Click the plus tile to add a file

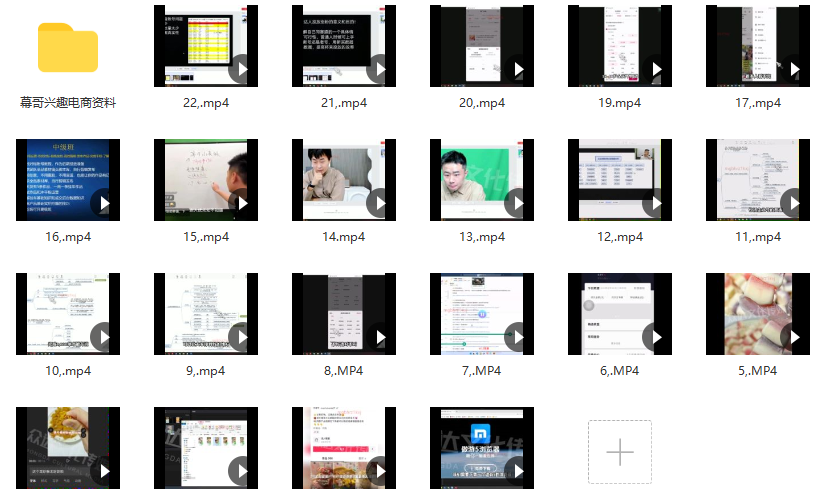620,452
